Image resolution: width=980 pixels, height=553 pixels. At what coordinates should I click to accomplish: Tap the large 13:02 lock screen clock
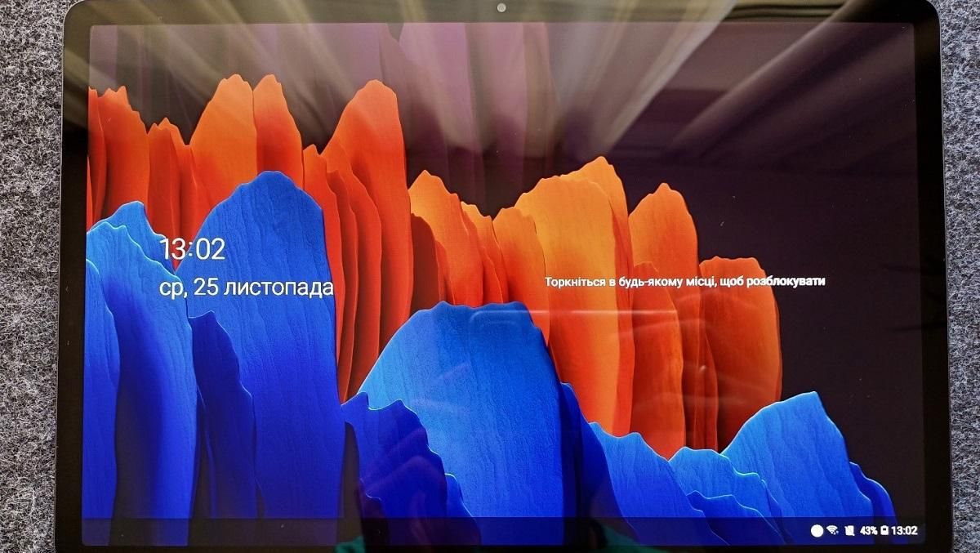[x=192, y=249]
